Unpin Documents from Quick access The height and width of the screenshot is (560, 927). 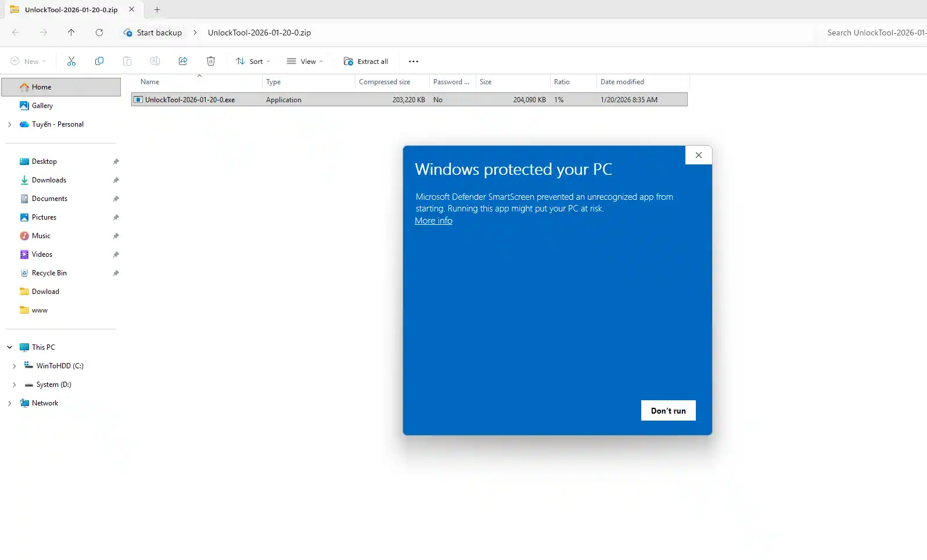(x=116, y=199)
